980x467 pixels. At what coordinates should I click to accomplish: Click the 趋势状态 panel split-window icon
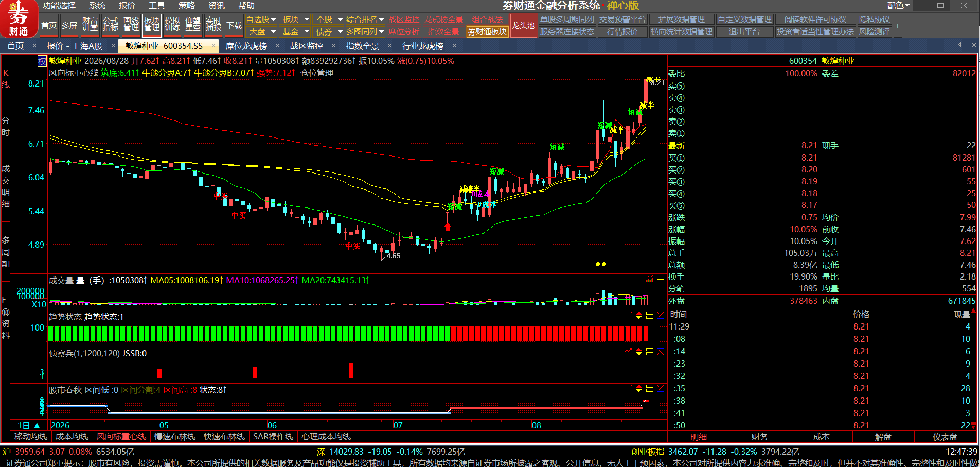650,316
